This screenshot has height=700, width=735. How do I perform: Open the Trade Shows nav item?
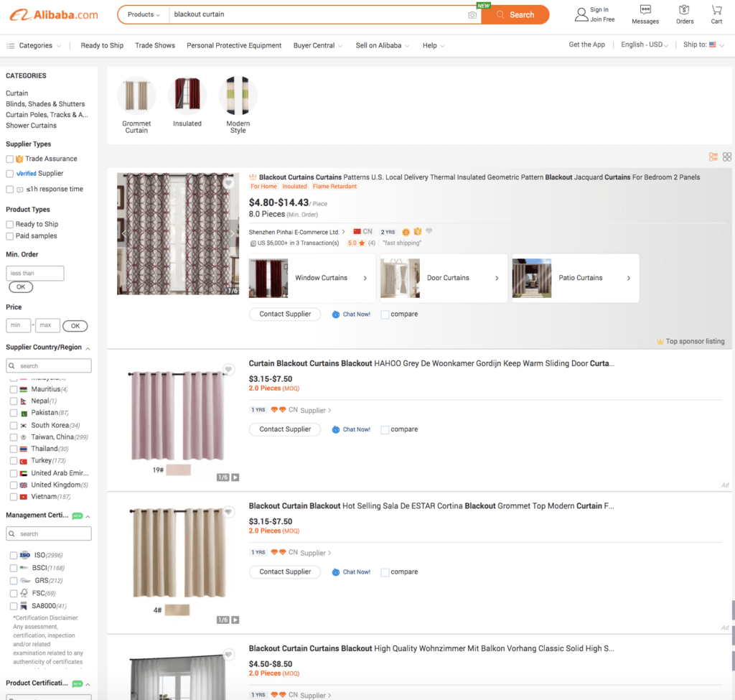pos(155,45)
